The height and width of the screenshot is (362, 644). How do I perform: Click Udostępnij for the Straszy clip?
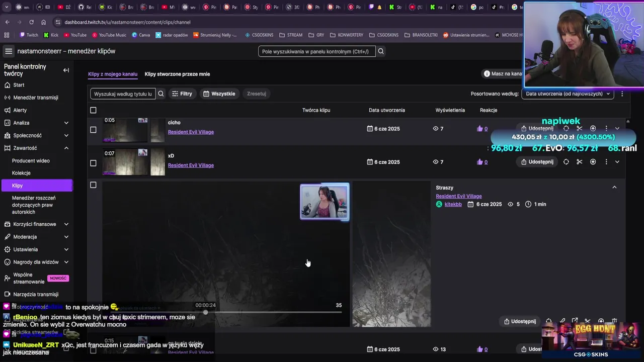click(520, 321)
